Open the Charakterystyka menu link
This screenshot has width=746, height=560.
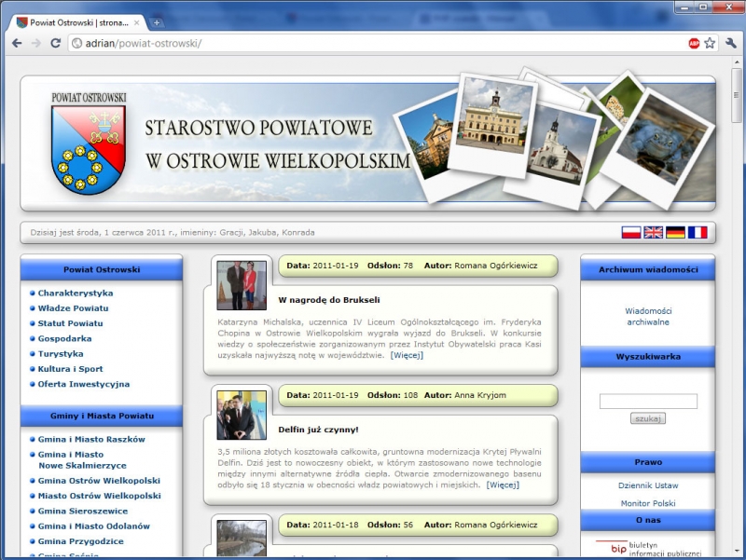76,294
